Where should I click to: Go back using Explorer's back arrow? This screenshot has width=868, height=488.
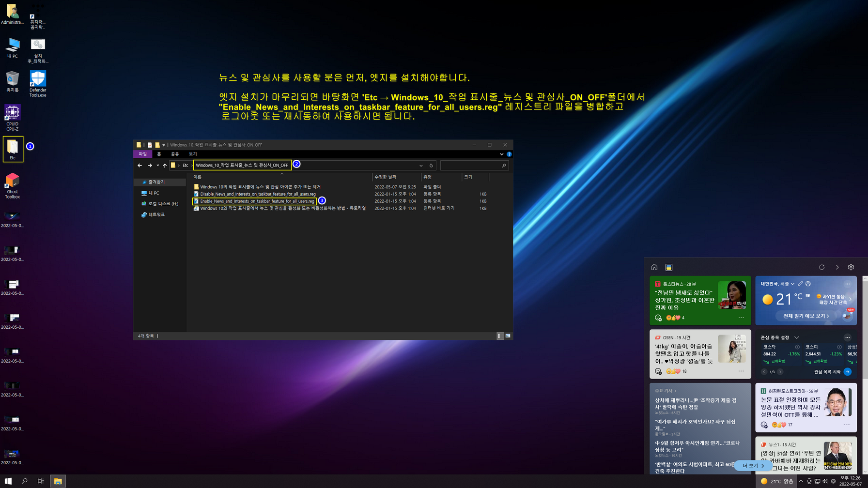coord(139,166)
